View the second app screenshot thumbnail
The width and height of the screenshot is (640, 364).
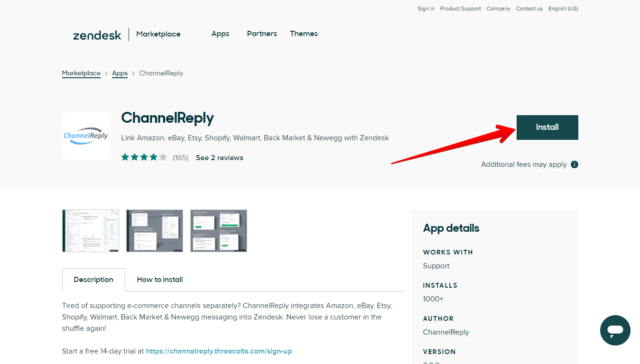(155, 231)
